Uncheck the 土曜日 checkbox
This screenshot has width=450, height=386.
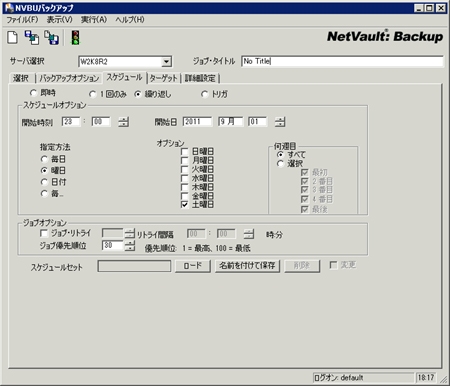point(184,204)
